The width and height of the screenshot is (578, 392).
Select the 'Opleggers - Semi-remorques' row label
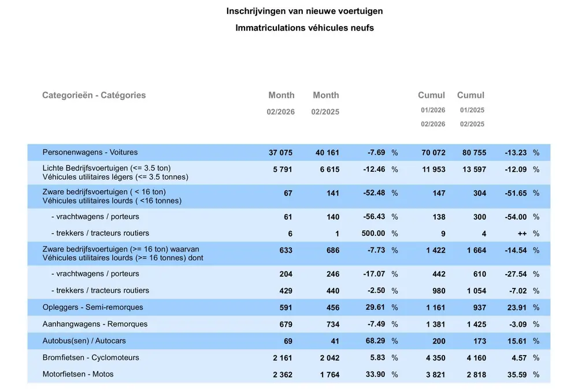point(92,307)
